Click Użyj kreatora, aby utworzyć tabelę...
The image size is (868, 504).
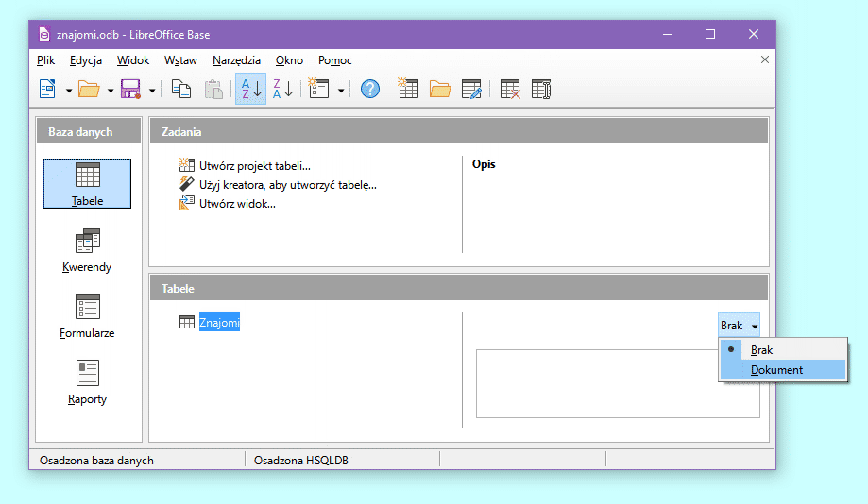287,185
